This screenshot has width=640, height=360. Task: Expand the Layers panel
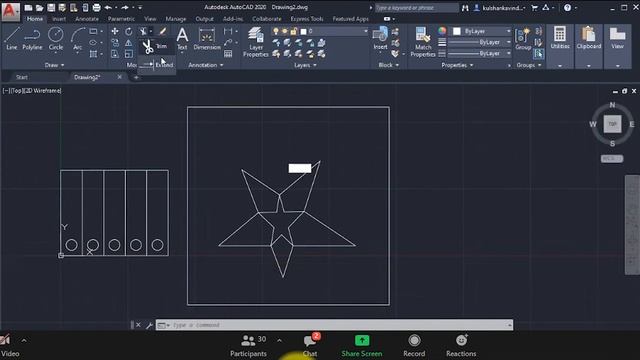coord(305,65)
